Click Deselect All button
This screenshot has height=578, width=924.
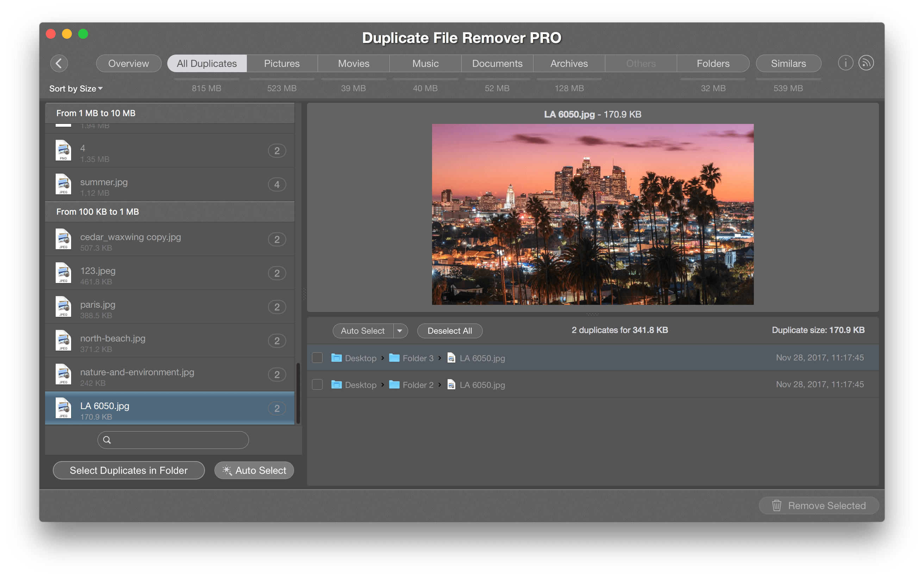pos(450,331)
